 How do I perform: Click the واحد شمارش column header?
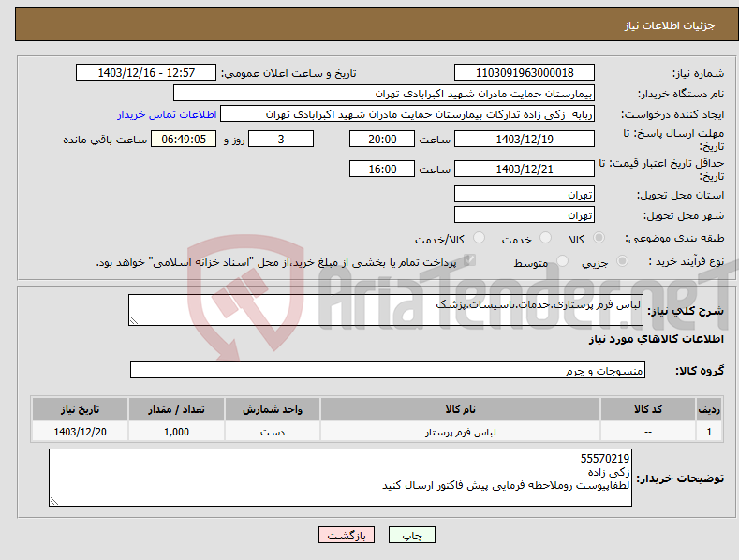[x=273, y=409]
